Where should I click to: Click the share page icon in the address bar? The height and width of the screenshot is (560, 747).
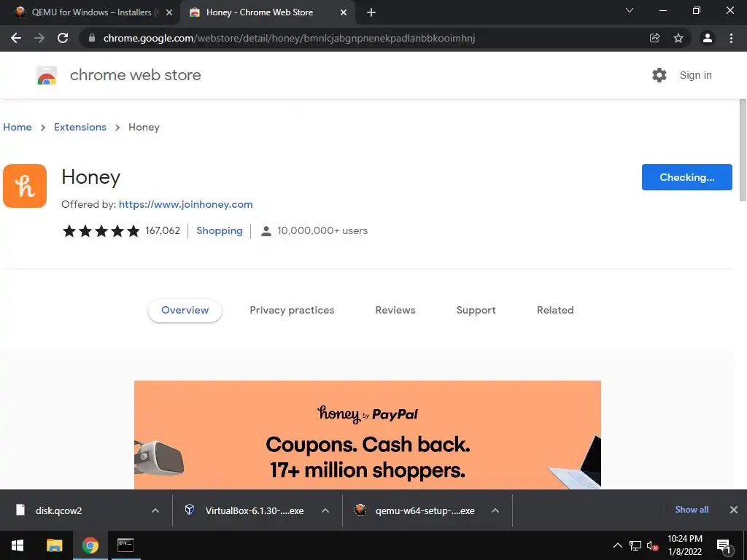[655, 38]
